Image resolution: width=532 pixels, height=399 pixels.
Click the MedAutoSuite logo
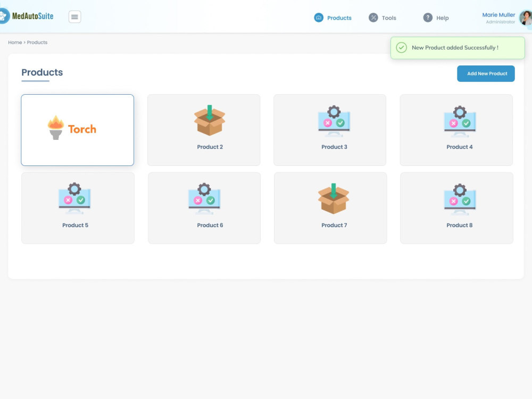27,16
